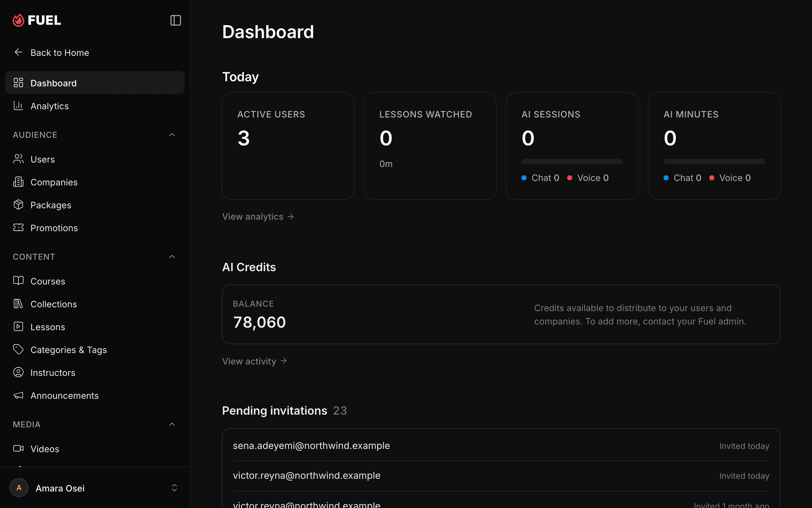Open the Users page

(x=95, y=159)
